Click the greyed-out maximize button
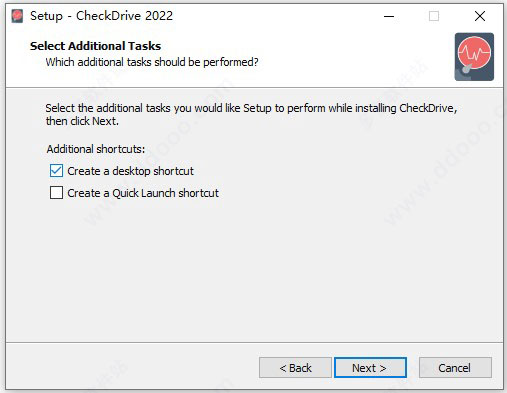The image size is (507, 393). pyautogui.click(x=434, y=16)
